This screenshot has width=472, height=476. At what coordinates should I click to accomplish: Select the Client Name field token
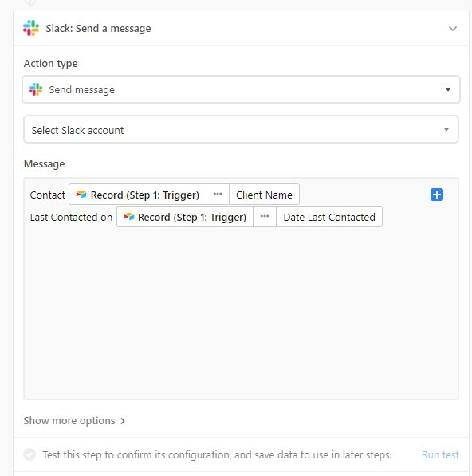(264, 195)
